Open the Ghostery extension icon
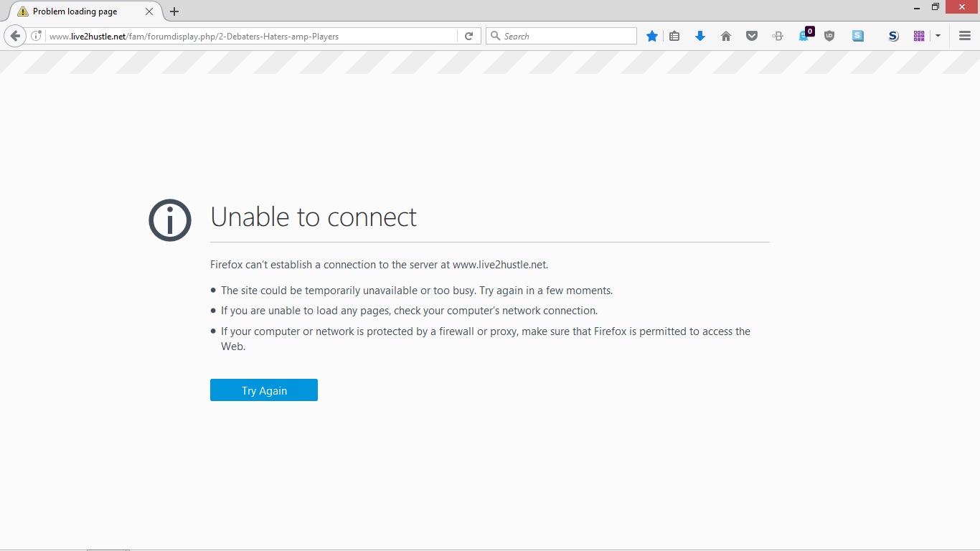Viewport: 980px width, 551px height. pyautogui.click(x=806, y=34)
